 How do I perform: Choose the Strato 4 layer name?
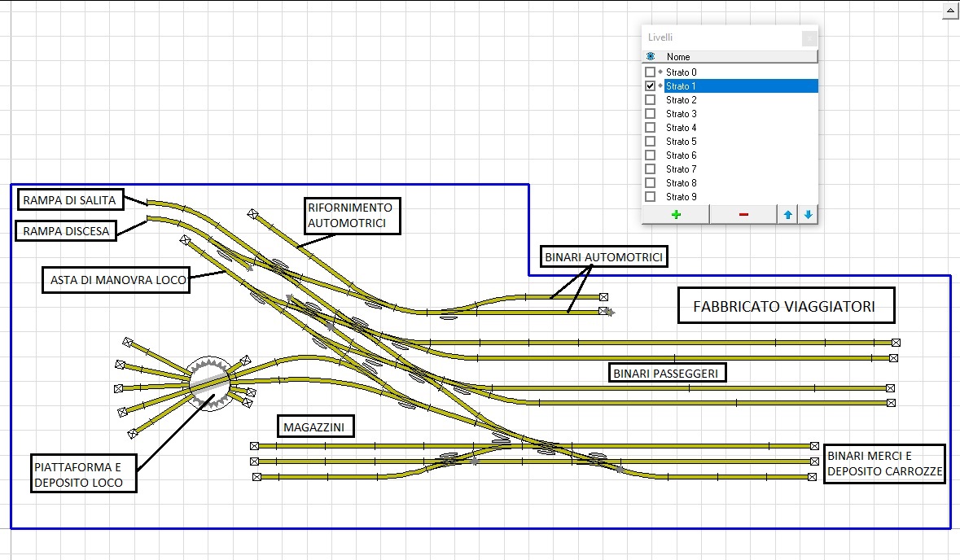[682, 128]
